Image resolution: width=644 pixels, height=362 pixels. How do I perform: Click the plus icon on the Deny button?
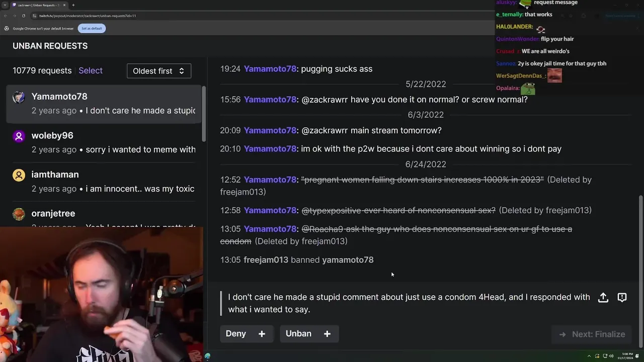[x=262, y=334]
